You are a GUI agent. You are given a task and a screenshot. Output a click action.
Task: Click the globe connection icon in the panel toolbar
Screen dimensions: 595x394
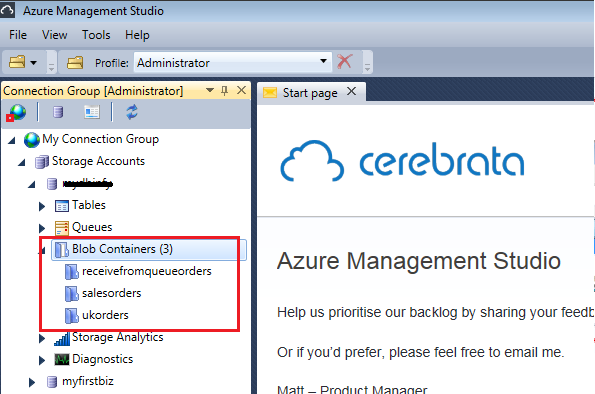16,112
